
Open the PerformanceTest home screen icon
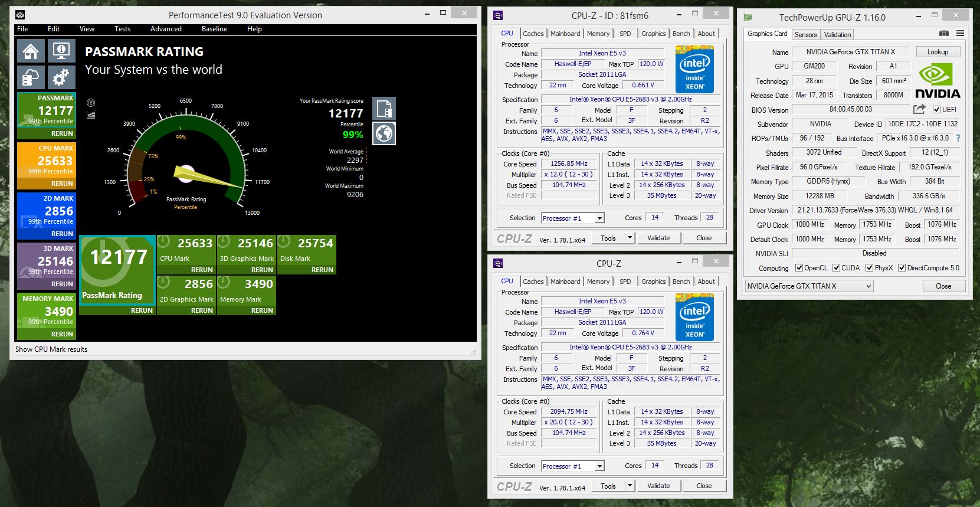coord(31,51)
